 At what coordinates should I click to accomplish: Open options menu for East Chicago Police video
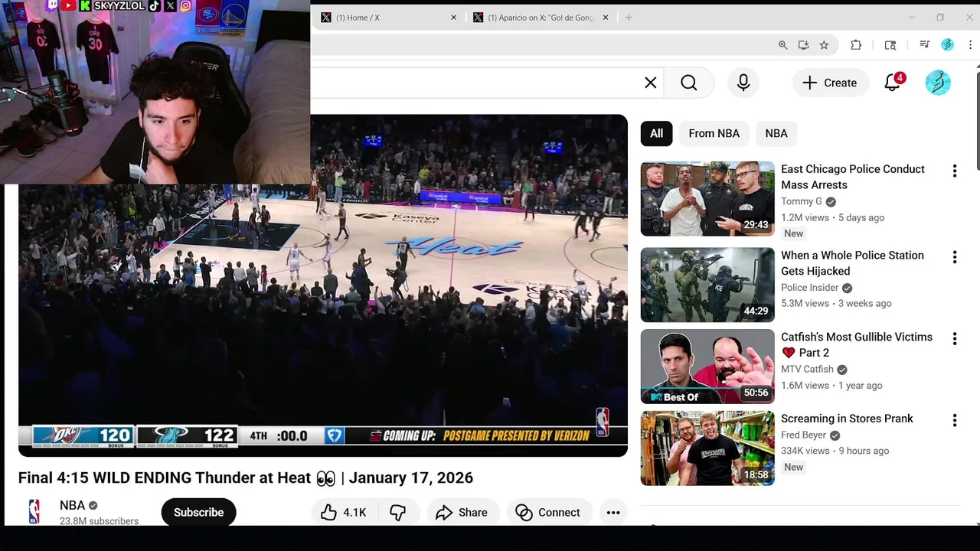coord(955,171)
